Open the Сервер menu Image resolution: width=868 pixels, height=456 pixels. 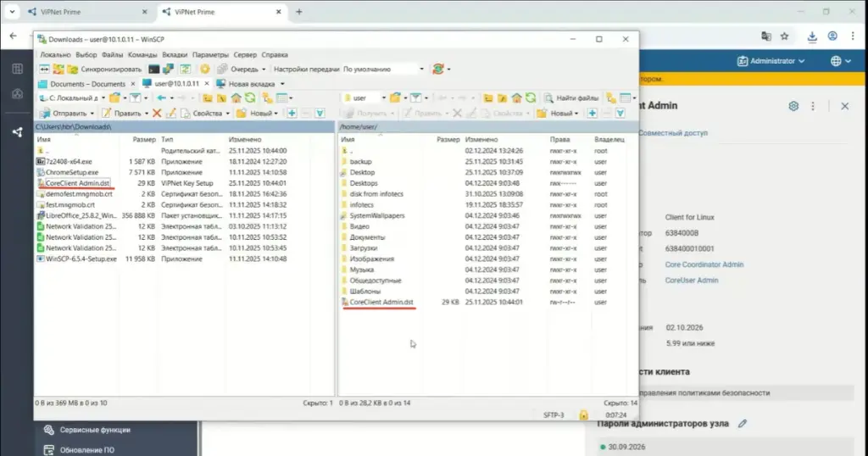[245, 55]
